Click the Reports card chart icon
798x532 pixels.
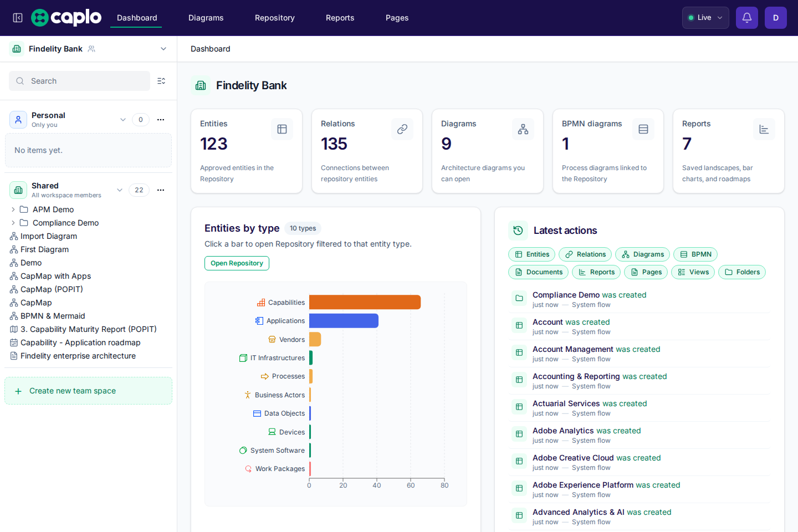[764, 129]
